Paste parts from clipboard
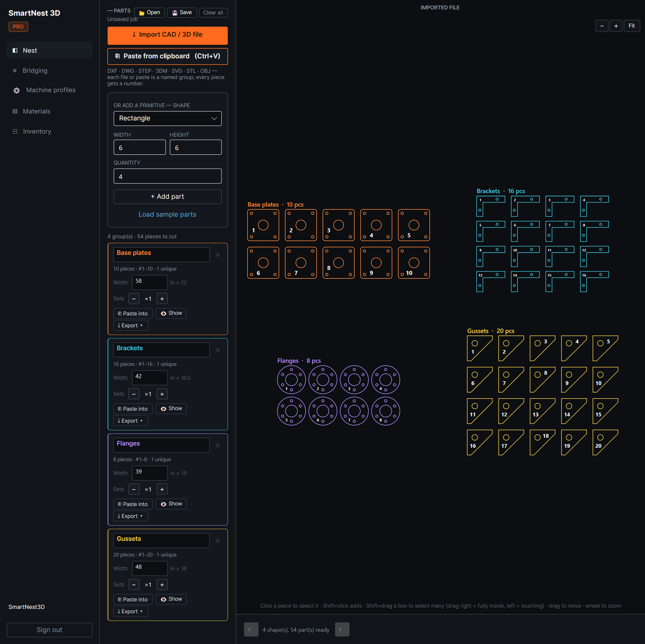Image resolution: width=645 pixels, height=644 pixels. pyautogui.click(x=168, y=56)
